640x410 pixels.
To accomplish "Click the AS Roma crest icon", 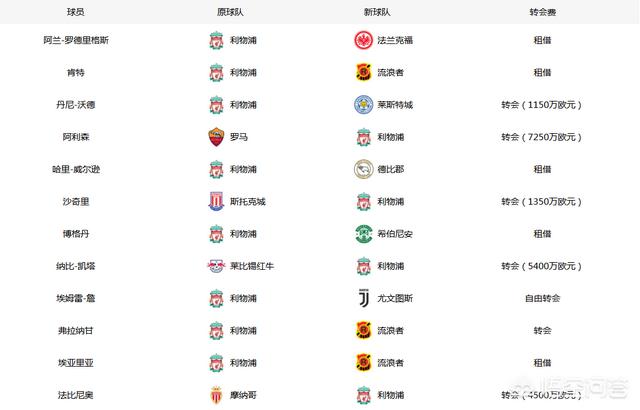I will pyautogui.click(x=216, y=137).
